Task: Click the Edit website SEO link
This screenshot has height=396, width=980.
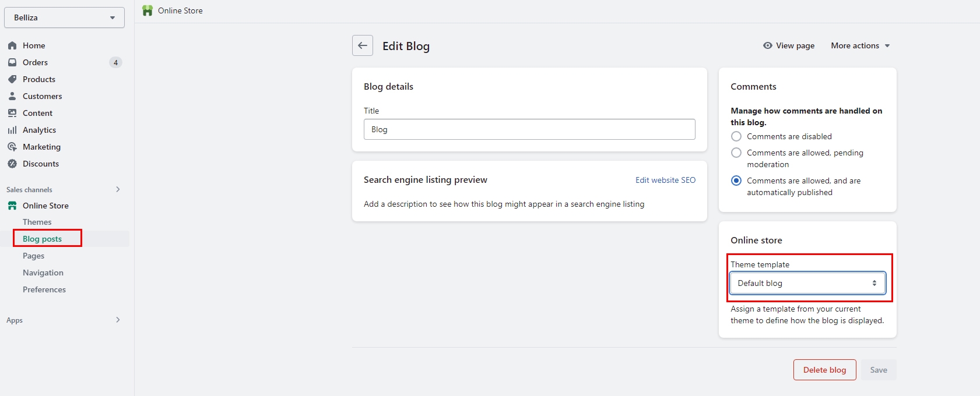Action: coord(665,180)
